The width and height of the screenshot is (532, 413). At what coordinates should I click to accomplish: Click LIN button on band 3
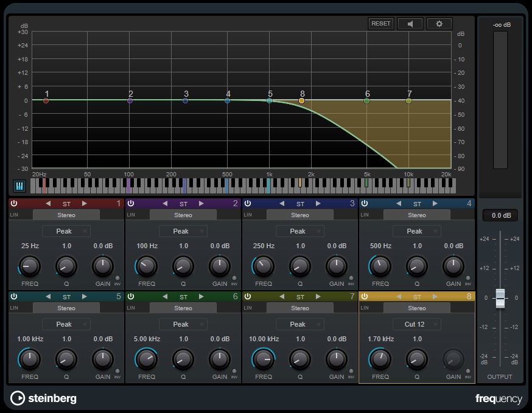[x=248, y=215]
